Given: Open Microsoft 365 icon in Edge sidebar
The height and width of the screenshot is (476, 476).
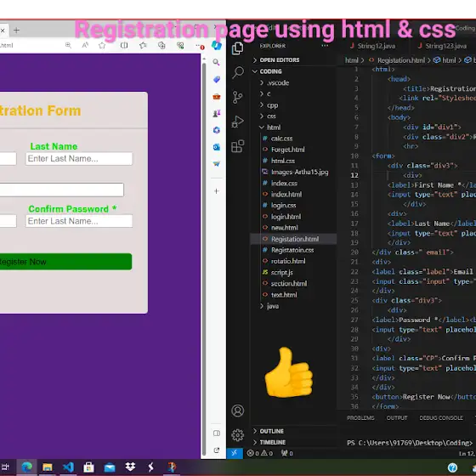Looking at the screenshot, I should tap(217, 130).
